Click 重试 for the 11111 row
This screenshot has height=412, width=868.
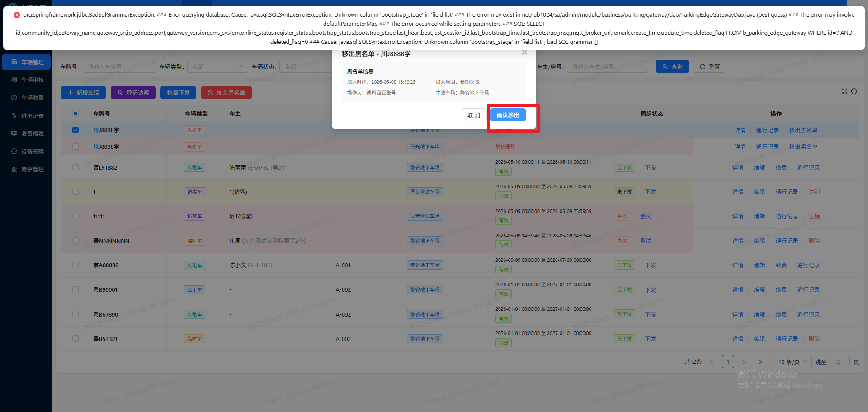[x=646, y=216]
